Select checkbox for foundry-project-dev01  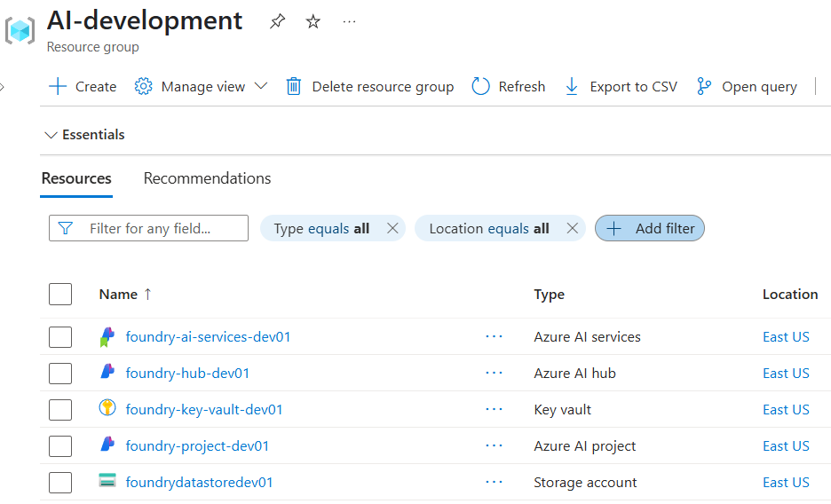60,446
